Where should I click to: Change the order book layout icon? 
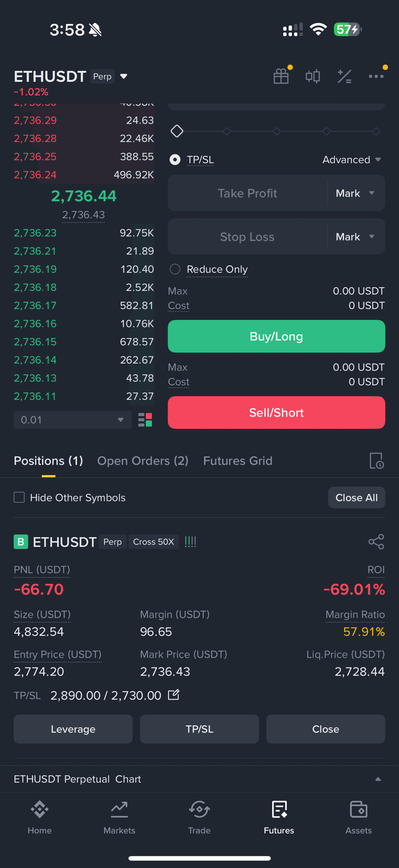coord(145,420)
